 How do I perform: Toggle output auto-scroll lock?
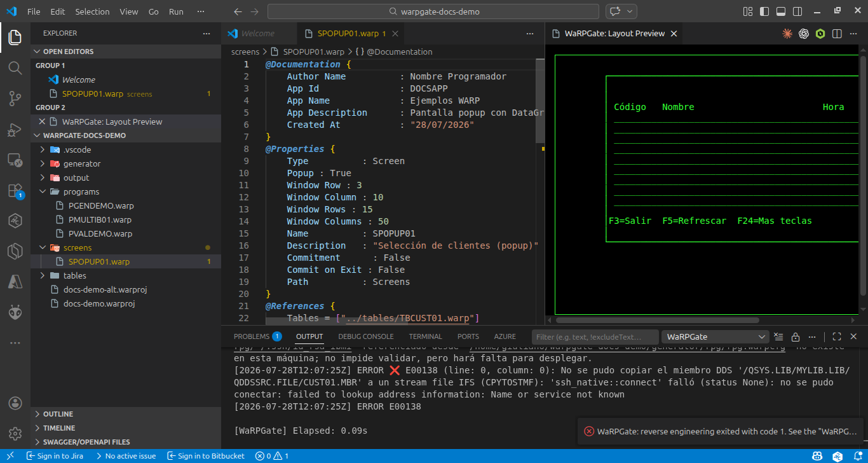[795, 336]
